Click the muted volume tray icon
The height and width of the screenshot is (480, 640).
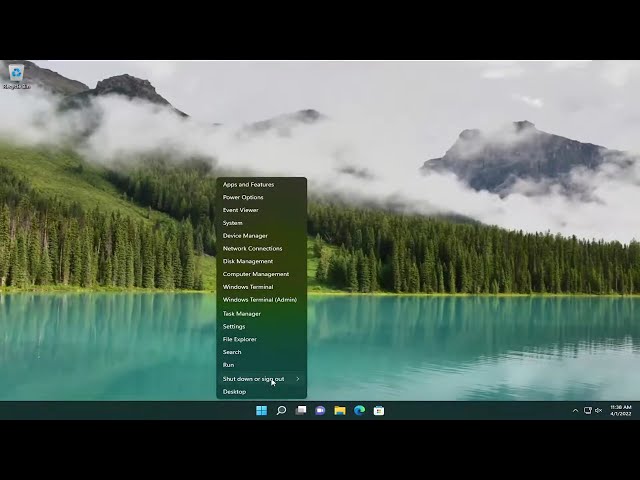pyautogui.click(x=598, y=411)
